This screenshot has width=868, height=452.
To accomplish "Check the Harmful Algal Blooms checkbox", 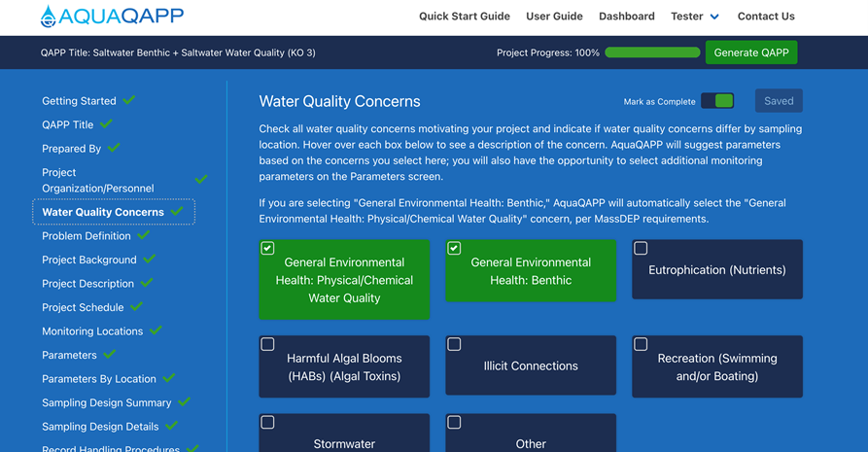I will [267, 344].
